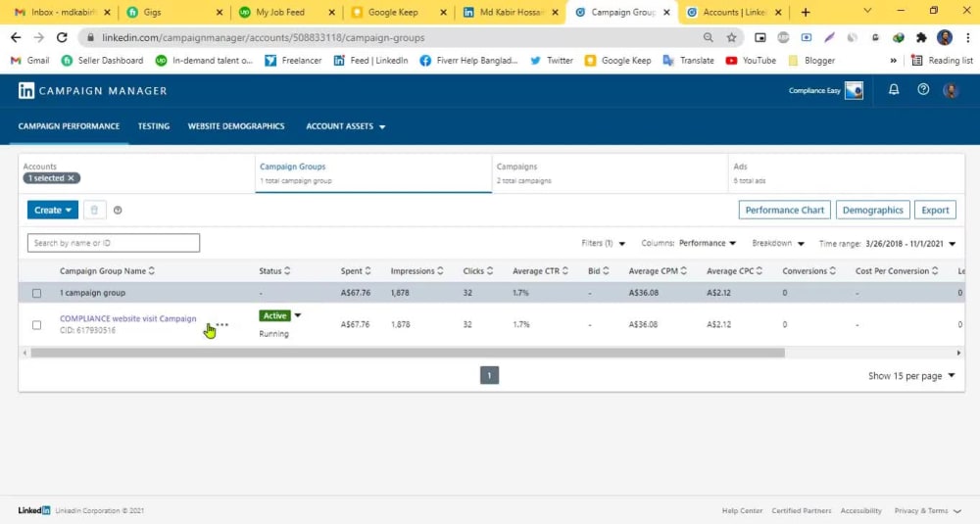The width and height of the screenshot is (980, 524).
Task: Open the Filters (1) dropdown
Action: click(x=603, y=244)
